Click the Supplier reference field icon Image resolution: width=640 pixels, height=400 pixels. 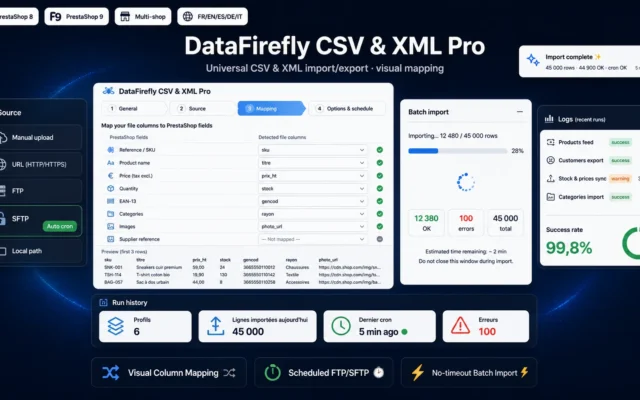pyautogui.click(x=111, y=239)
